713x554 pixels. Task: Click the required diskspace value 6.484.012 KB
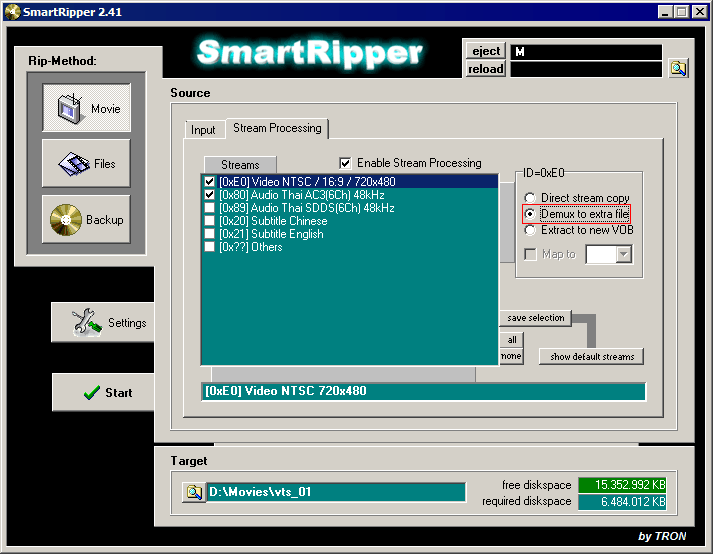[x=622, y=502]
